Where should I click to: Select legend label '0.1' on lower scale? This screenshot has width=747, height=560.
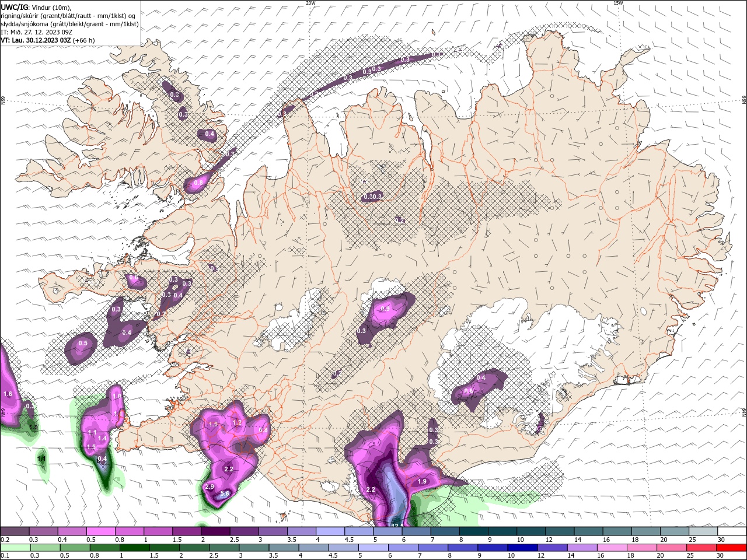[5, 556]
